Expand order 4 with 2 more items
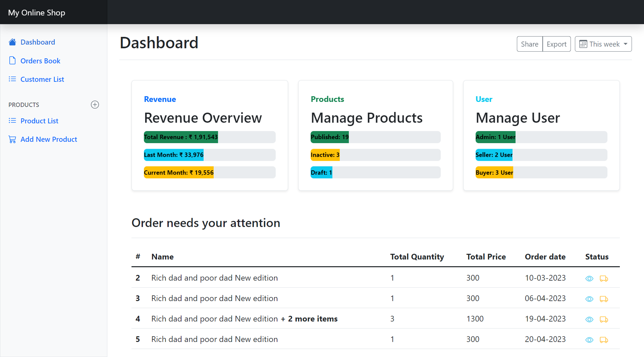The width and height of the screenshot is (644, 357). [x=309, y=319]
